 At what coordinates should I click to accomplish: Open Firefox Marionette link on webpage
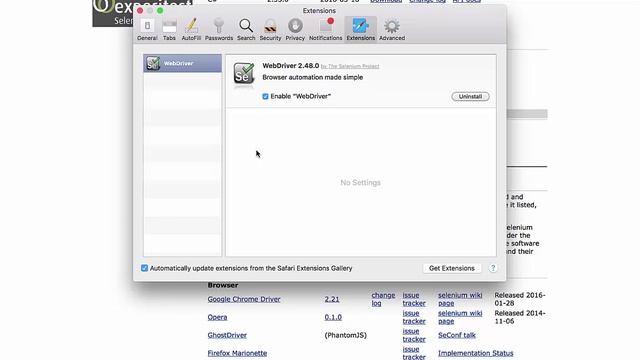point(237,353)
